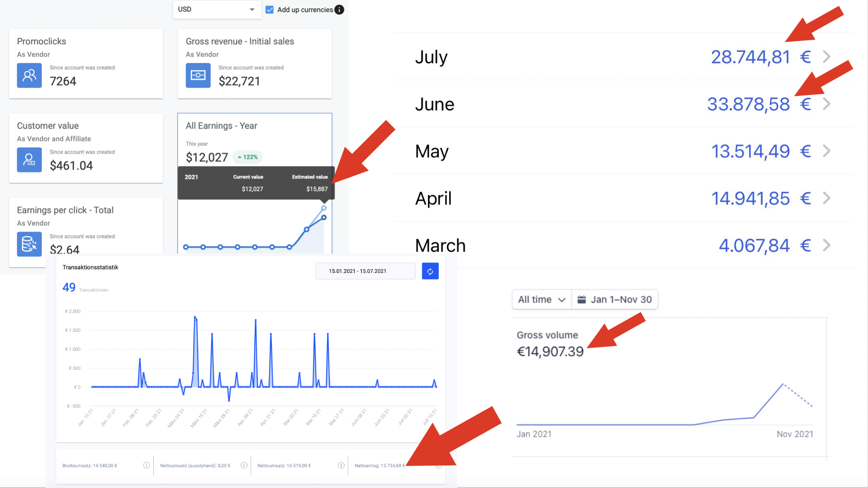Click the Customer value person icon
868x488 pixels.
tap(29, 160)
